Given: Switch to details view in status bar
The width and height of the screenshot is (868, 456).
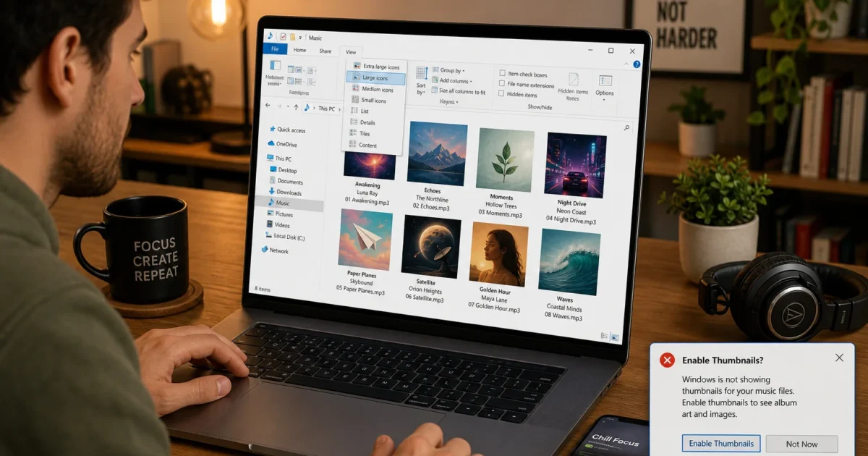Looking at the screenshot, I should (604, 336).
